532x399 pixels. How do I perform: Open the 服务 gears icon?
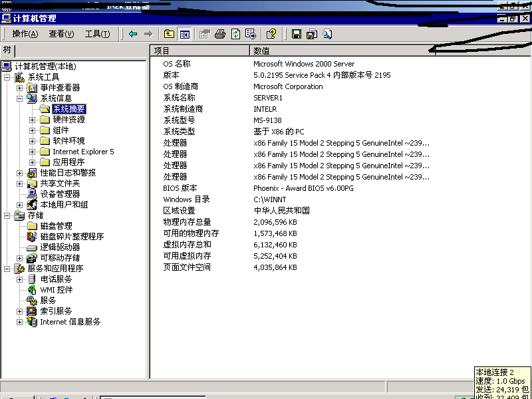point(32,301)
